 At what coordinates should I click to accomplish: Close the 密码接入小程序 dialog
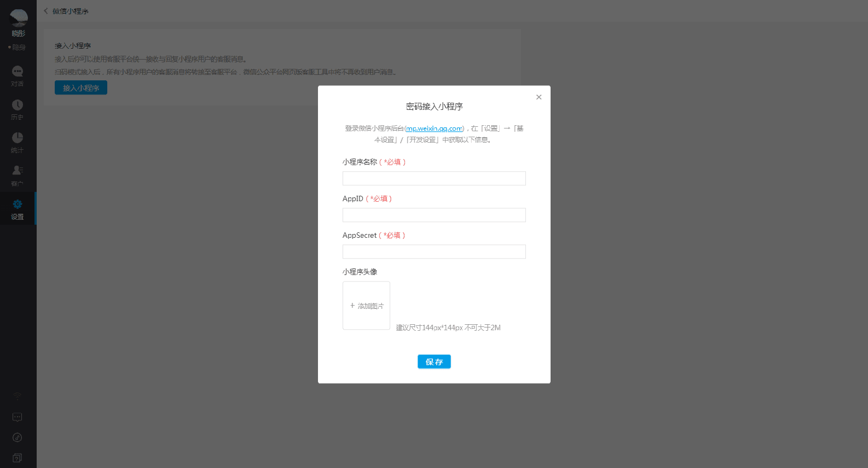point(539,97)
